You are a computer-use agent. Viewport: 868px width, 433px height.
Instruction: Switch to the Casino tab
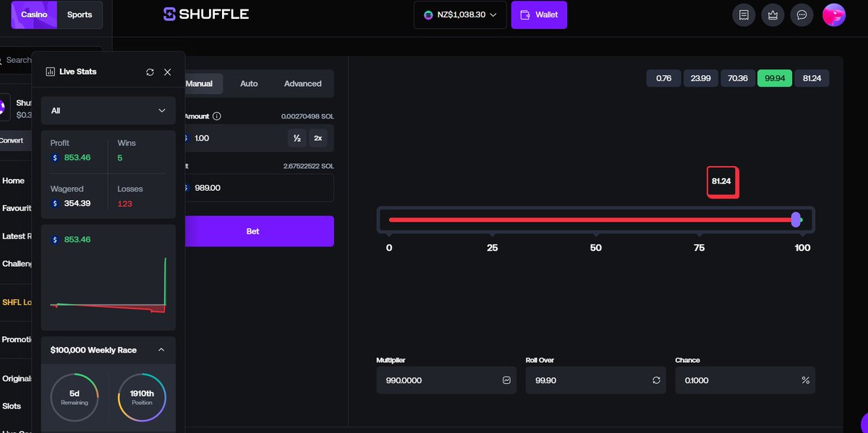pos(34,14)
